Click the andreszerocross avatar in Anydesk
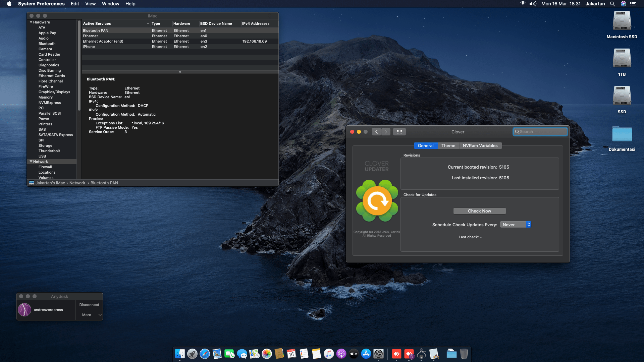This screenshot has width=644, height=362. (24, 310)
